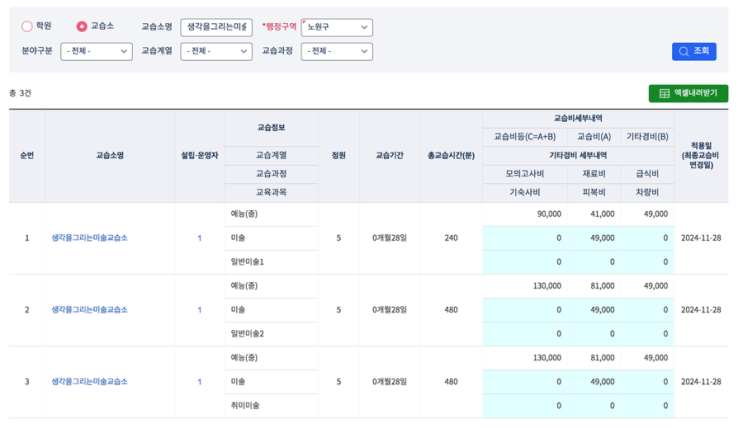Open the 교습계열 dropdown
The width and height of the screenshot is (743, 428).
point(216,51)
